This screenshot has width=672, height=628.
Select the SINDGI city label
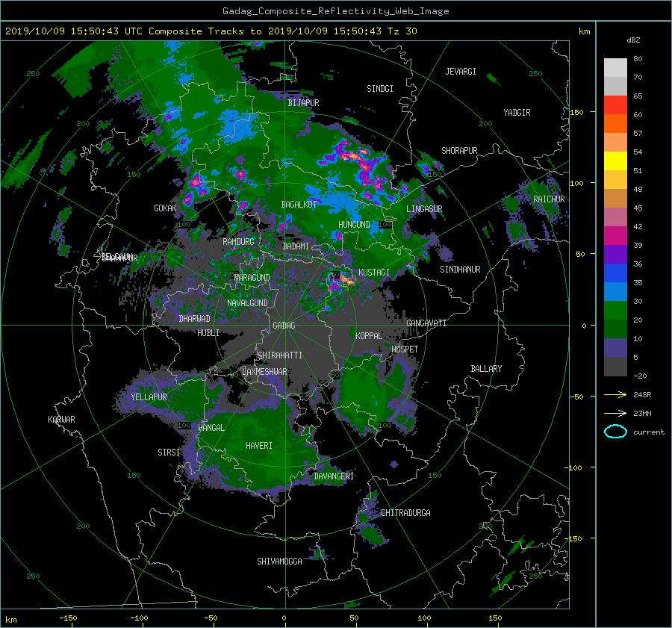point(380,89)
